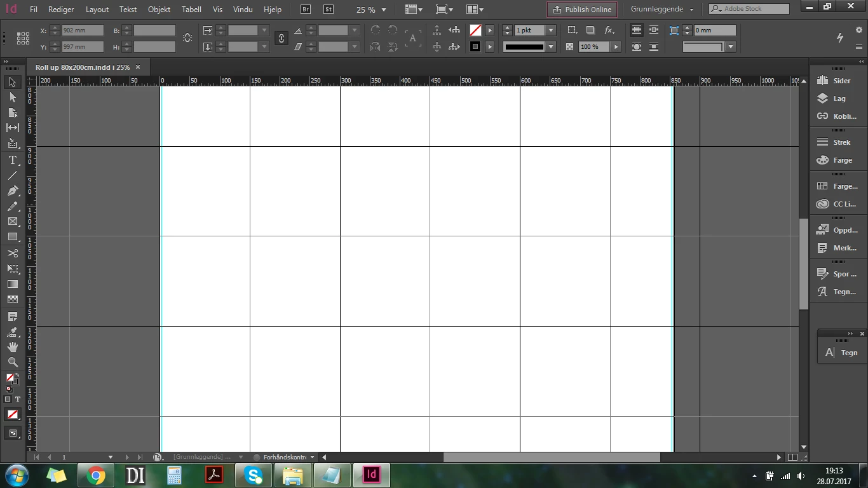Select the Gap tool
868x488 pixels.
12,128
